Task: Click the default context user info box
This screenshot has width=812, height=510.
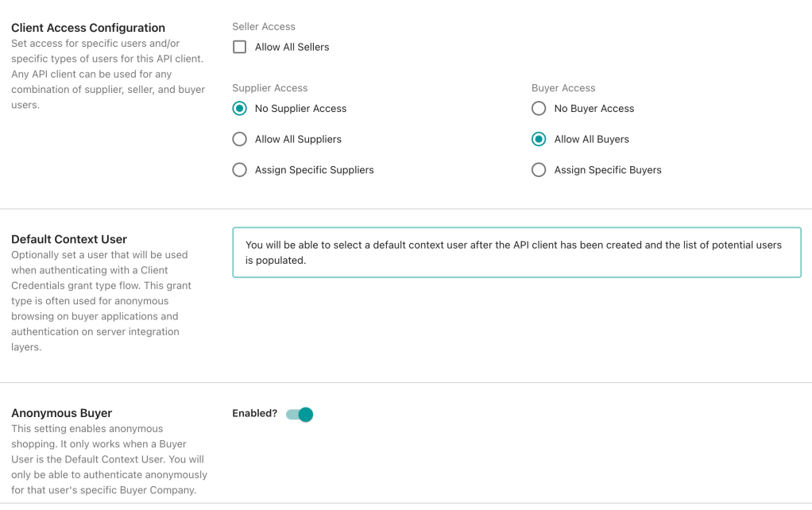Action: (x=516, y=253)
